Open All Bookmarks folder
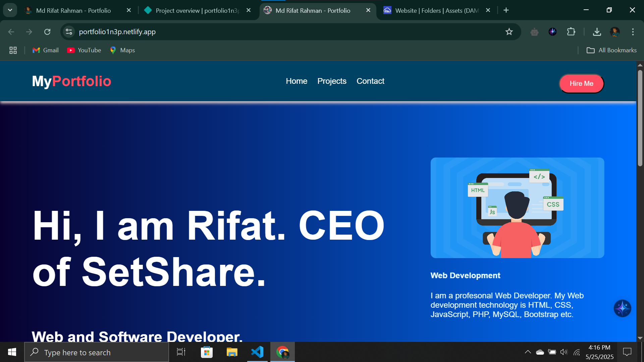Viewport: 644px width, 362px height. pyautogui.click(x=611, y=50)
